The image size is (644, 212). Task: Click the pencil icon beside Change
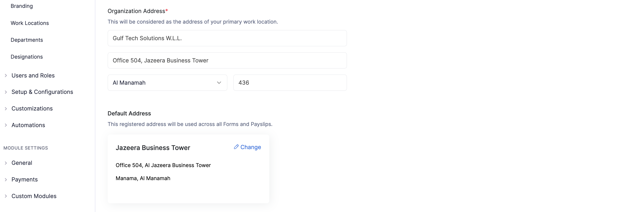(x=236, y=147)
